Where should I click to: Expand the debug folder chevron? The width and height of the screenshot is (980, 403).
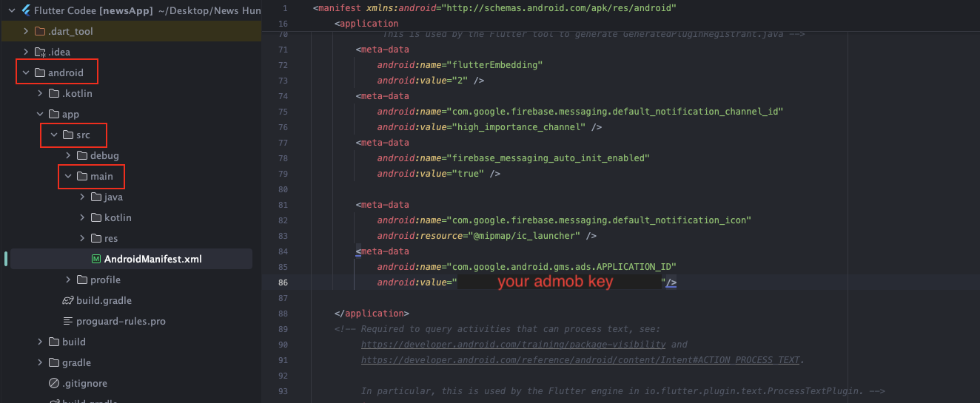68,155
